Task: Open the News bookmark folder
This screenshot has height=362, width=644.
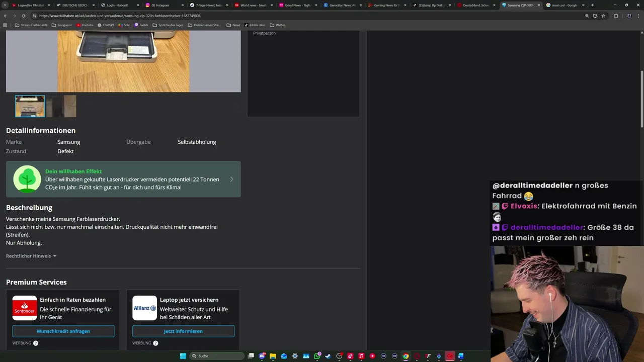Action: point(233,25)
